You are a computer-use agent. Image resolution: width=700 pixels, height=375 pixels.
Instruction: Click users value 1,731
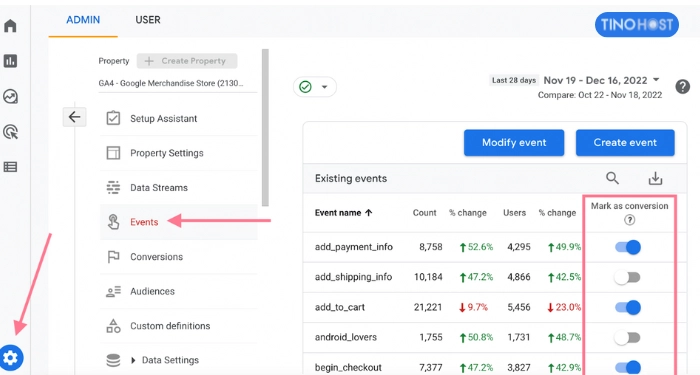[x=519, y=337]
